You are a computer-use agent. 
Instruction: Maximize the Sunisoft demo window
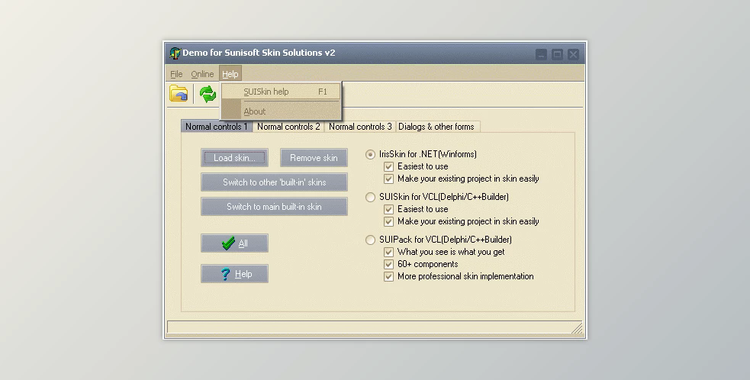pyautogui.click(x=557, y=55)
